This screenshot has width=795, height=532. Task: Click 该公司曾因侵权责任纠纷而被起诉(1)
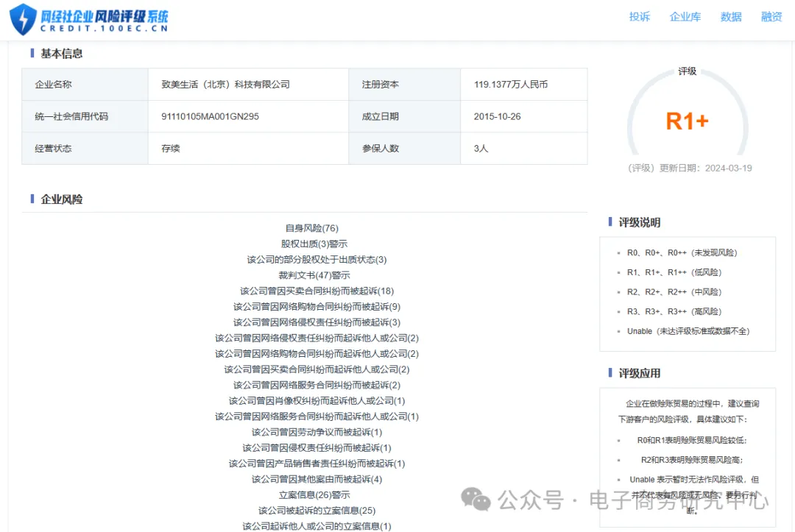pos(317,448)
